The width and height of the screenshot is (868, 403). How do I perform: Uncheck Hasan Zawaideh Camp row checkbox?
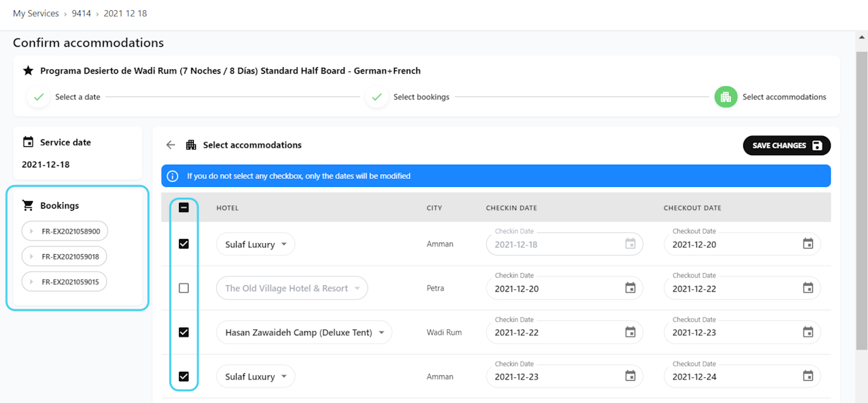[x=184, y=332]
